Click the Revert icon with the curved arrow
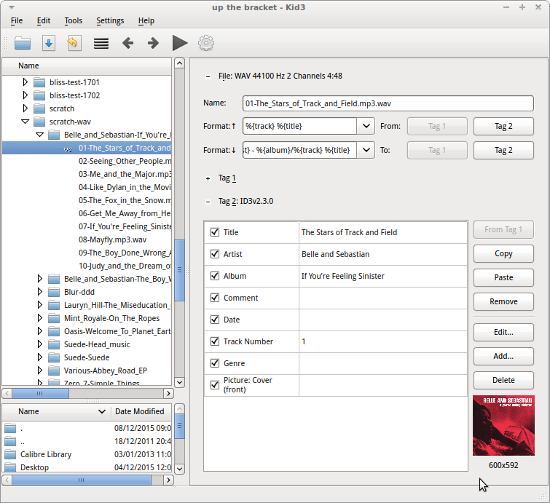Screen dimensions: 550x503 pos(74,43)
